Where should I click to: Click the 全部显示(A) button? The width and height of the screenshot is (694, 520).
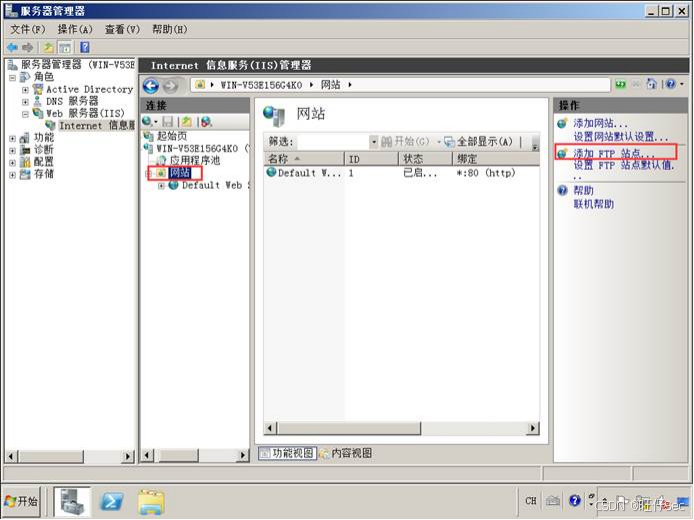coord(478,142)
